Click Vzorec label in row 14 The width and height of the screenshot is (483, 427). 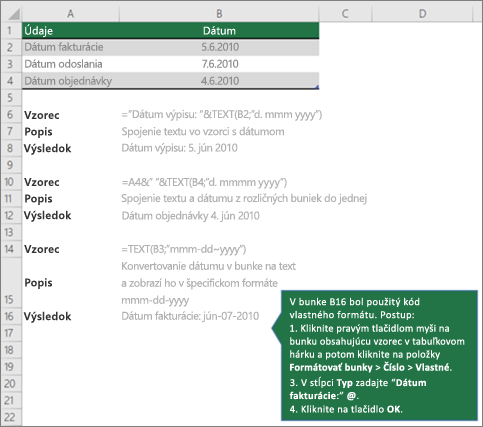tap(42, 249)
